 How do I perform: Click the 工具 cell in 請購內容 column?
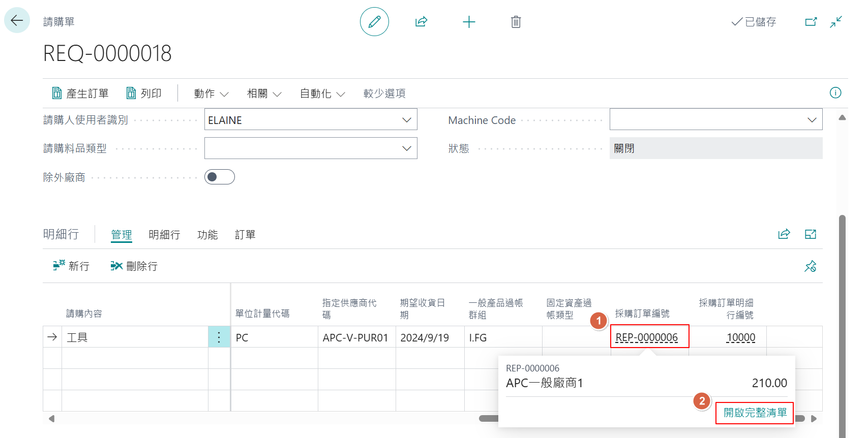tap(135, 337)
